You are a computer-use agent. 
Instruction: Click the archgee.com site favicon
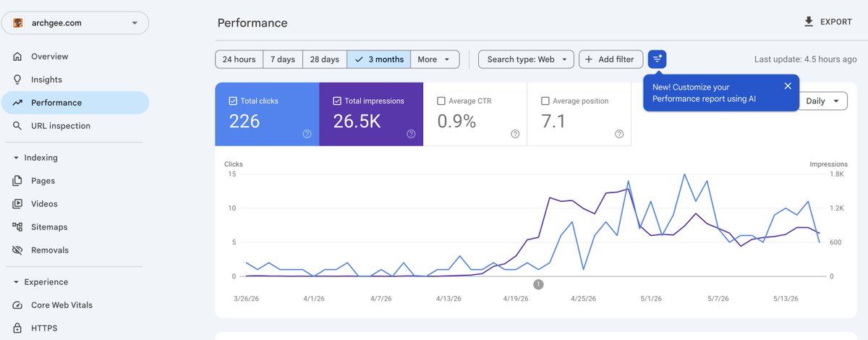[18, 22]
